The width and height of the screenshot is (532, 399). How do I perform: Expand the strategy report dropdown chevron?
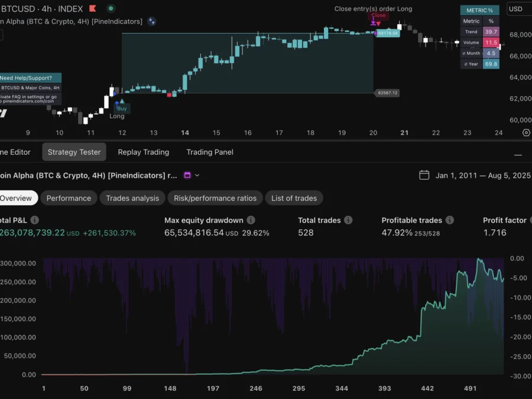(x=197, y=176)
